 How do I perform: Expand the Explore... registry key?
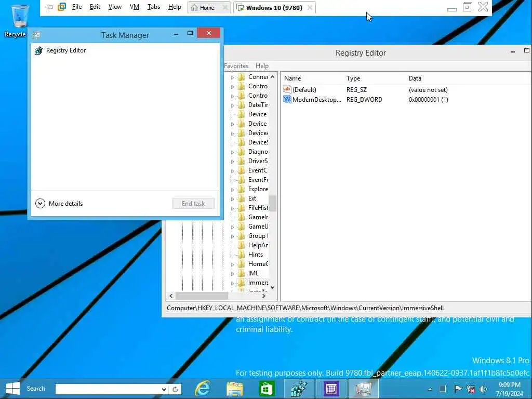click(232, 190)
